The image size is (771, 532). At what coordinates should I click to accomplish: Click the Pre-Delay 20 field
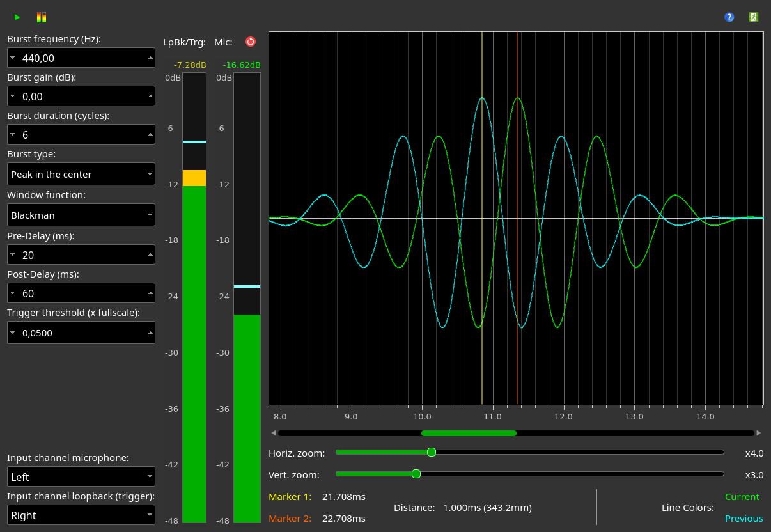click(x=81, y=255)
